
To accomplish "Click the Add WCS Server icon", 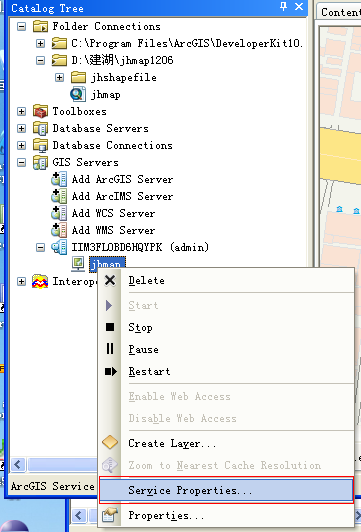I will [59, 213].
